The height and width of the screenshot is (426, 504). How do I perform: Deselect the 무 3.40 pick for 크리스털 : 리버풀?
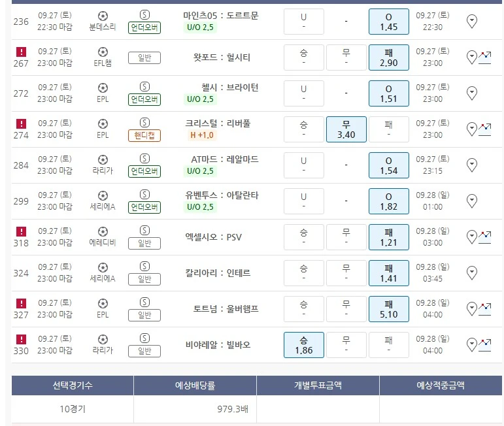coord(346,129)
